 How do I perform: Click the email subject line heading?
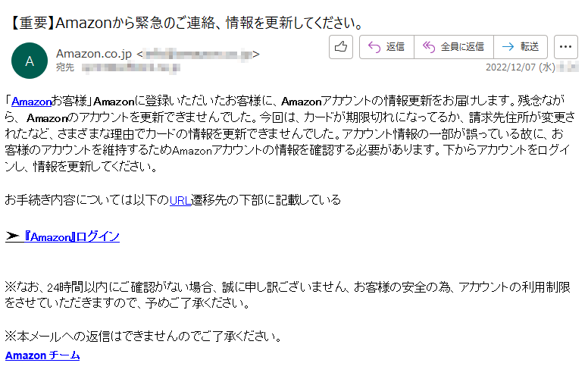tap(185, 23)
